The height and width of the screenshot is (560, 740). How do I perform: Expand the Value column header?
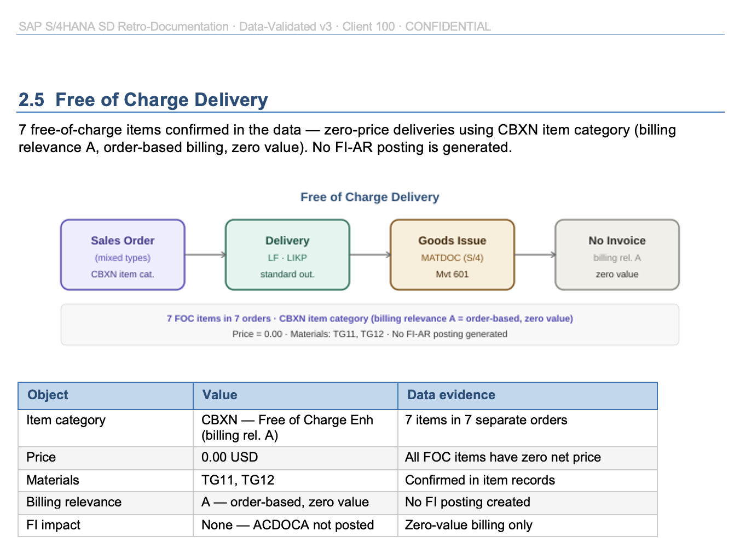coord(219,395)
